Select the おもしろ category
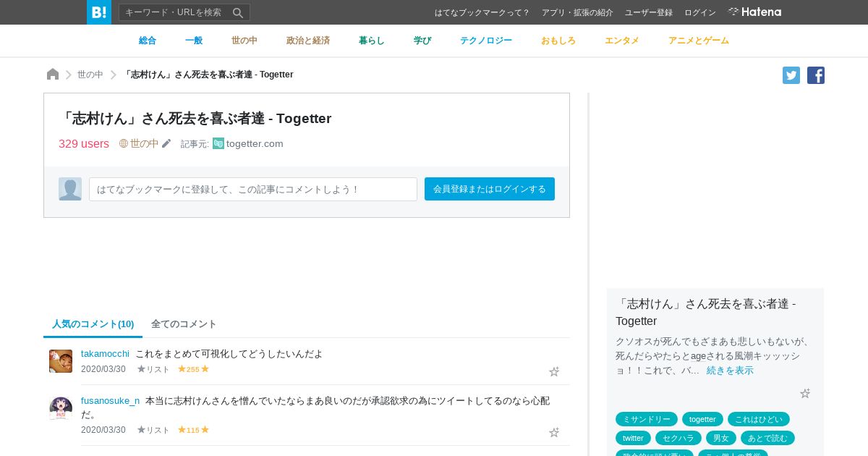This screenshot has height=456, width=868. click(x=558, y=41)
